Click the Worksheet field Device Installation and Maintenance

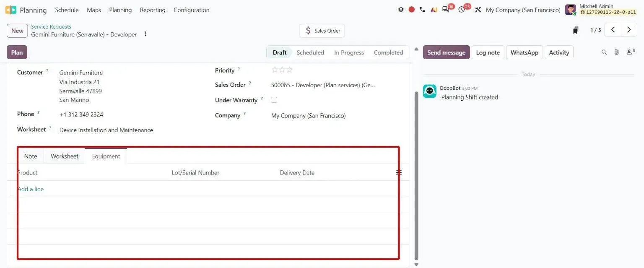[x=106, y=130]
